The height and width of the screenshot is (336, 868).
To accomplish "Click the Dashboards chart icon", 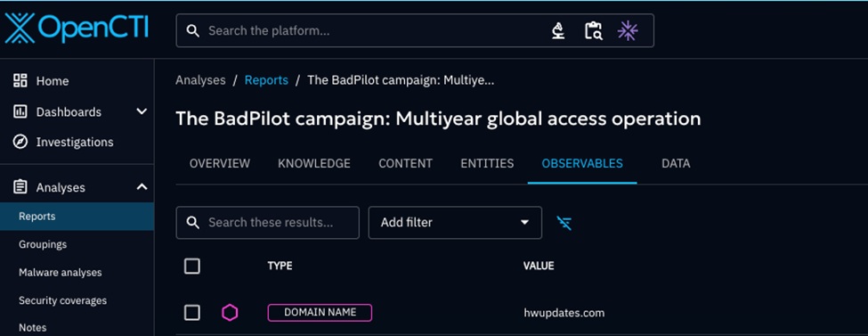I will [x=20, y=111].
